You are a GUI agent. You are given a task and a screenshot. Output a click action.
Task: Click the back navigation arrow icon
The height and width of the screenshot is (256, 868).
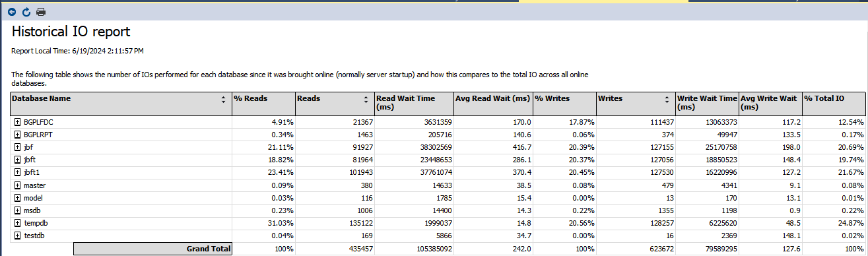point(12,12)
